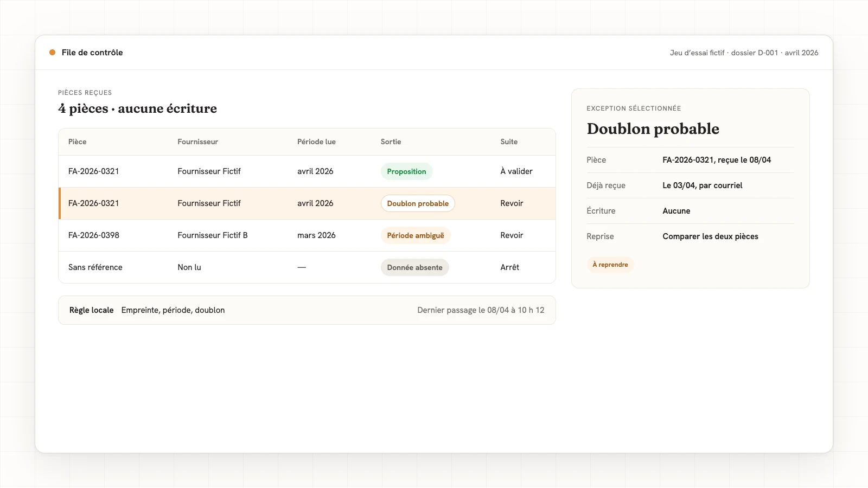
Task: Click the "Doublon probable" heading in the exception panel
Action: tap(653, 129)
